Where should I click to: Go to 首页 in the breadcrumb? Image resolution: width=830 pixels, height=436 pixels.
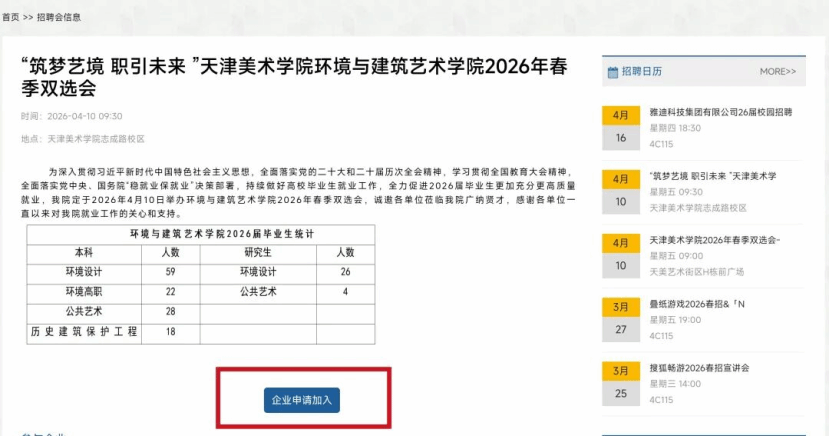coord(10,17)
